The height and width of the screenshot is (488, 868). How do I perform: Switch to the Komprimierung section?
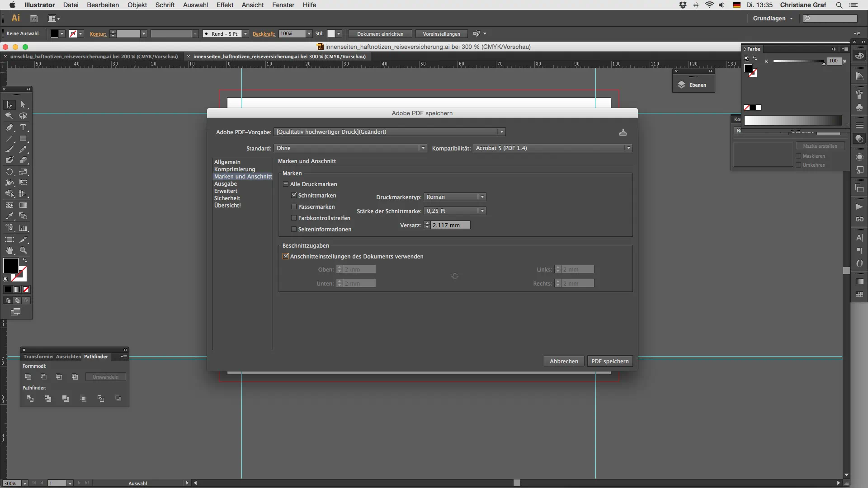click(x=235, y=169)
